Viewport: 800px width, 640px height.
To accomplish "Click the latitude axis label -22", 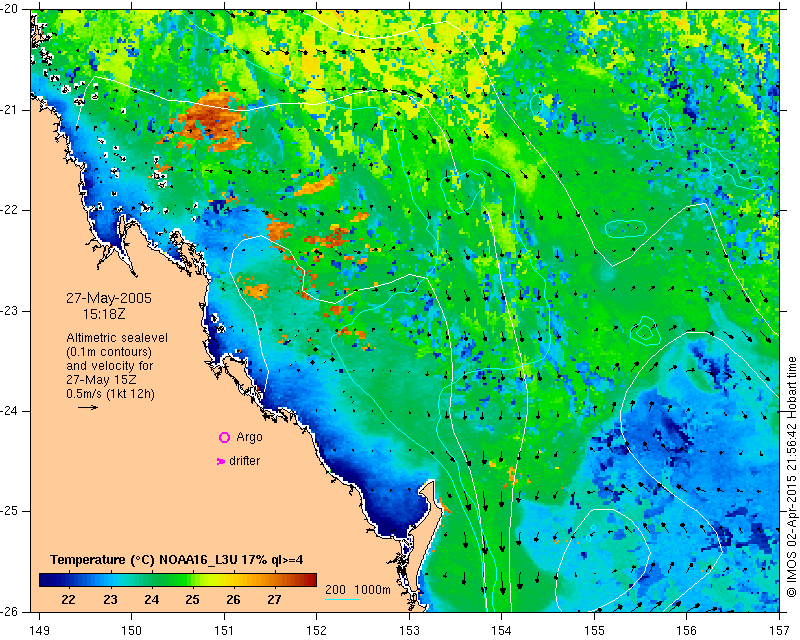I will (10, 210).
